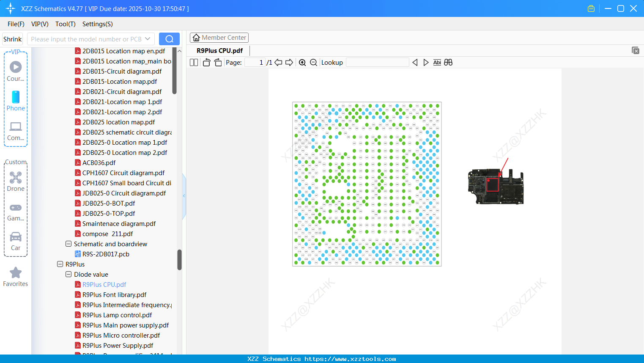Select the Phone category icon
This screenshot has height=363, width=644.
point(16,101)
